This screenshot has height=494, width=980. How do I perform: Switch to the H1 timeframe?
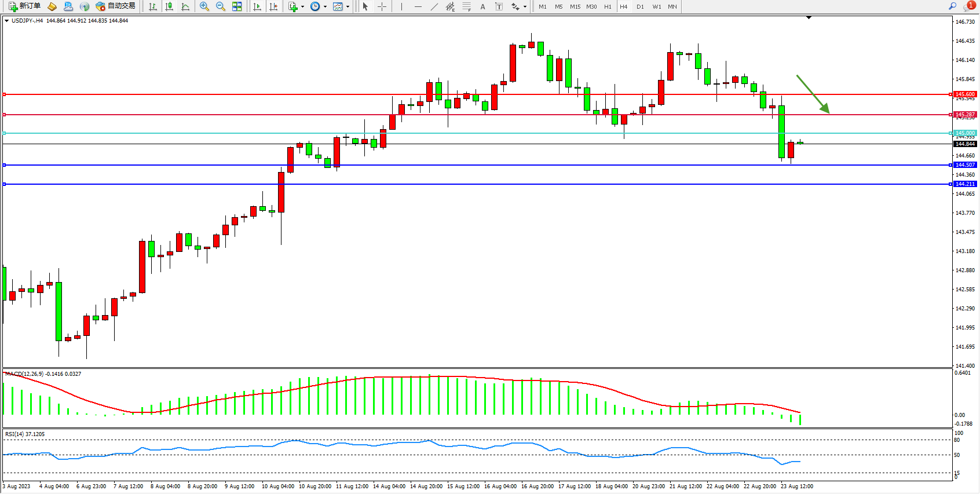pyautogui.click(x=608, y=6)
